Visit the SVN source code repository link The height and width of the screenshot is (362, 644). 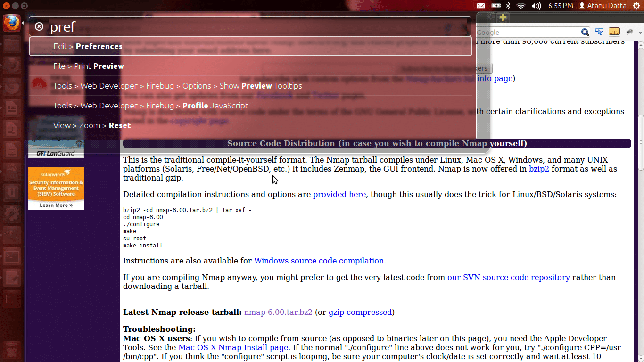(509, 277)
